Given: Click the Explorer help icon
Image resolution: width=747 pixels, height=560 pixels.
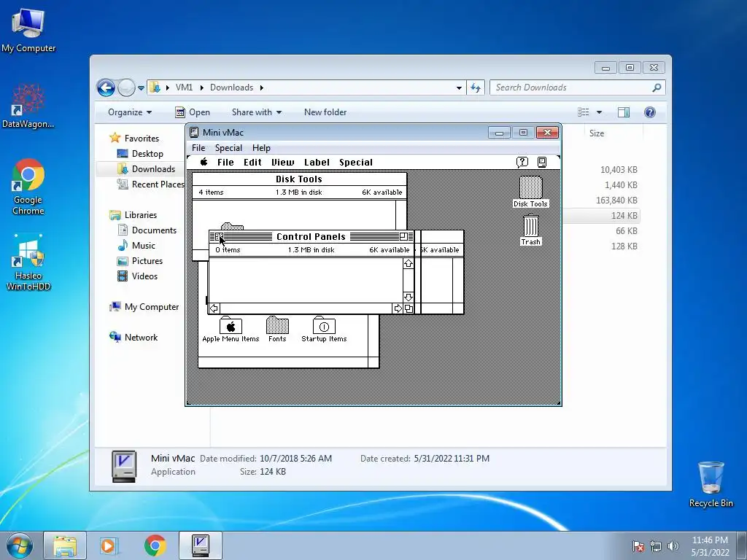Looking at the screenshot, I should coord(650,112).
